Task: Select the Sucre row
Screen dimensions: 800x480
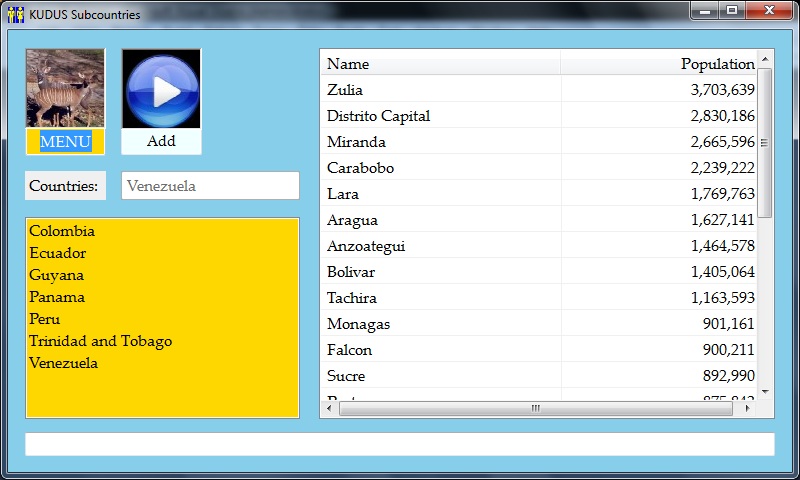Action: coord(539,376)
